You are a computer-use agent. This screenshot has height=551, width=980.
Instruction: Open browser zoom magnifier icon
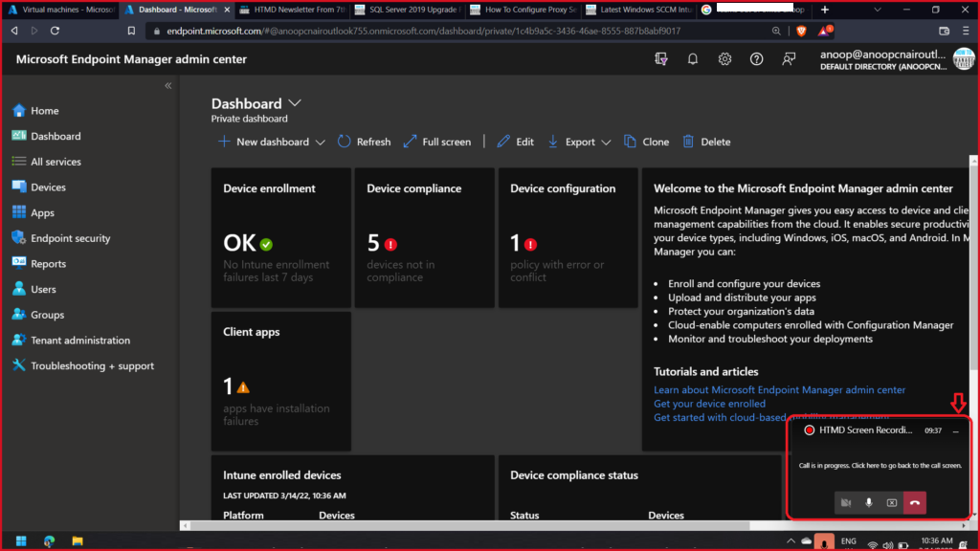coord(776,31)
